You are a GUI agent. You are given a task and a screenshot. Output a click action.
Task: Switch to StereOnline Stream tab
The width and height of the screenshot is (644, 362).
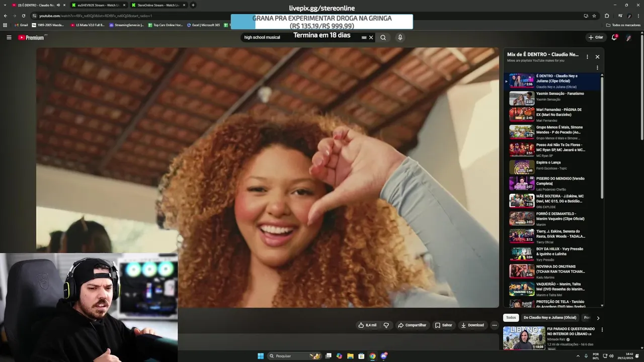click(158, 5)
